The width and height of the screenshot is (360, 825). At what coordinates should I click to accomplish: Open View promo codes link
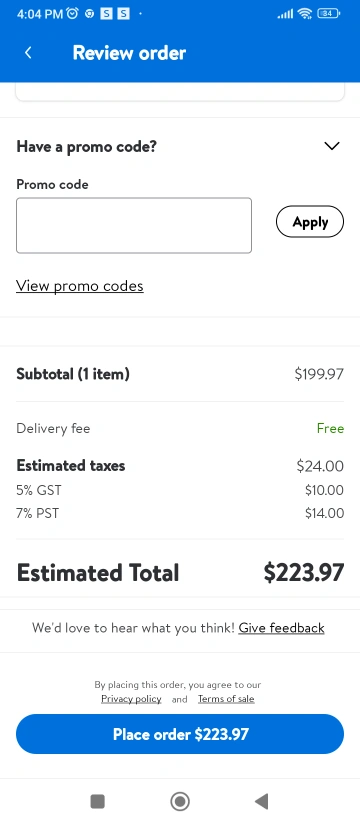coord(79,286)
